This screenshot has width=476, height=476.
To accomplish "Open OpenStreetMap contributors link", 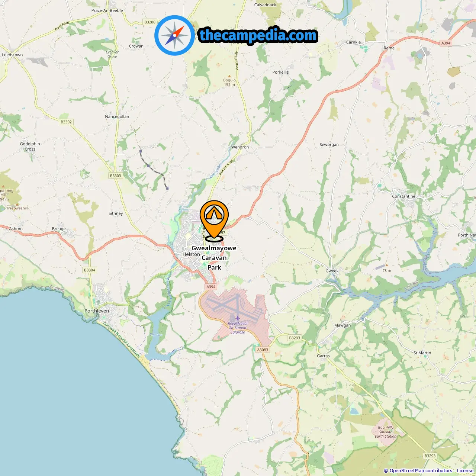I will tap(421, 471).
